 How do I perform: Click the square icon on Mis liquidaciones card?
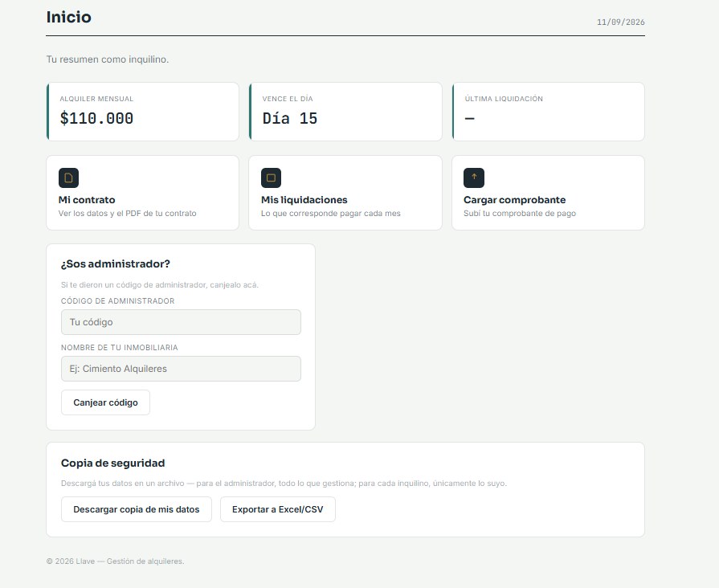pyautogui.click(x=271, y=178)
